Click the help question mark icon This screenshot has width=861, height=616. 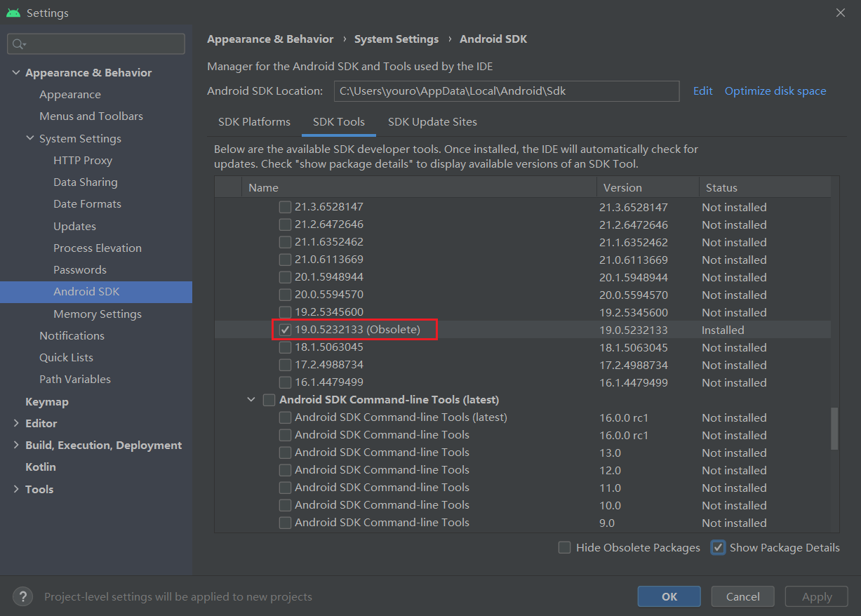(22, 596)
